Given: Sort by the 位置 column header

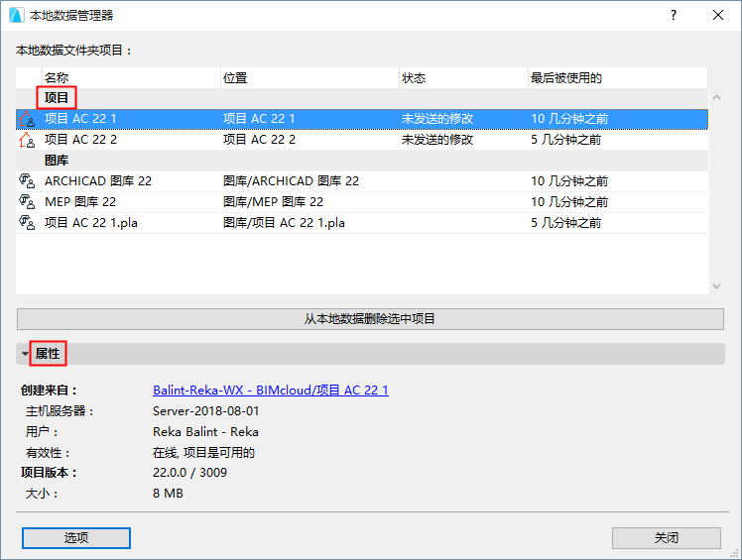Looking at the screenshot, I should 309,77.
